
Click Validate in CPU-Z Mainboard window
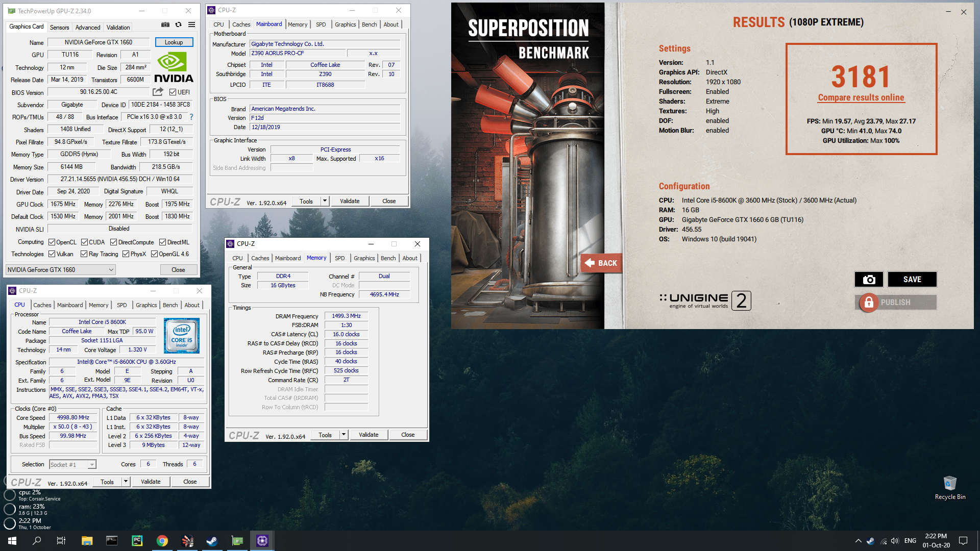pos(350,201)
